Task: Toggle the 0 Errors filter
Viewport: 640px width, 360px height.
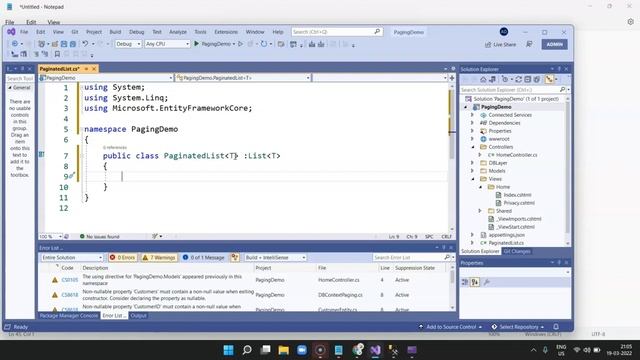Action: click(x=122, y=258)
